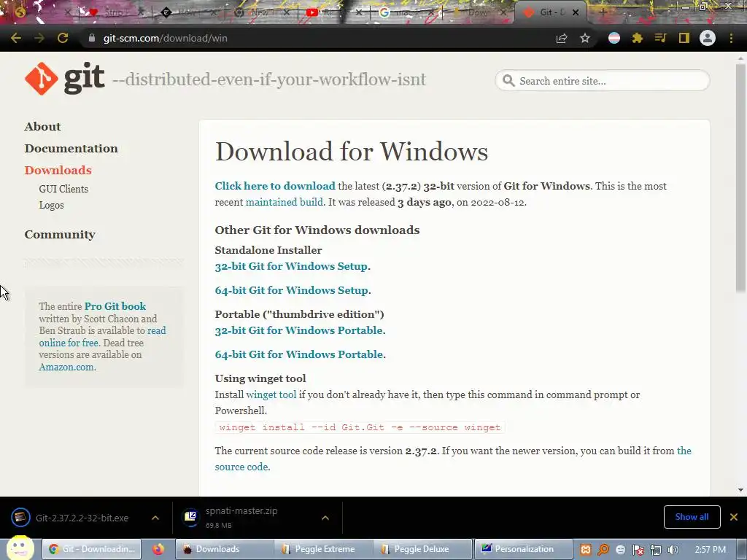Screen dimensions: 747x560
Task: Toggle the browser side panel icon
Action: pos(684,38)
